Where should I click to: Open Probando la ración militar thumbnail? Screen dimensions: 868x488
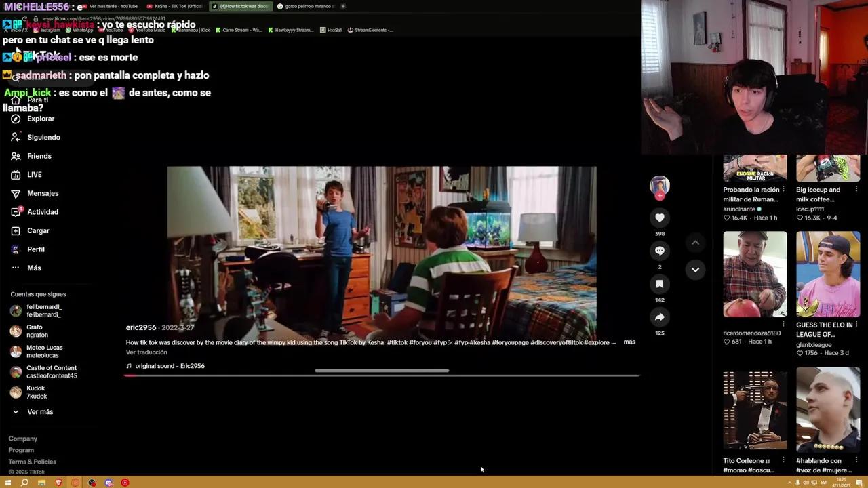[755, 168]
